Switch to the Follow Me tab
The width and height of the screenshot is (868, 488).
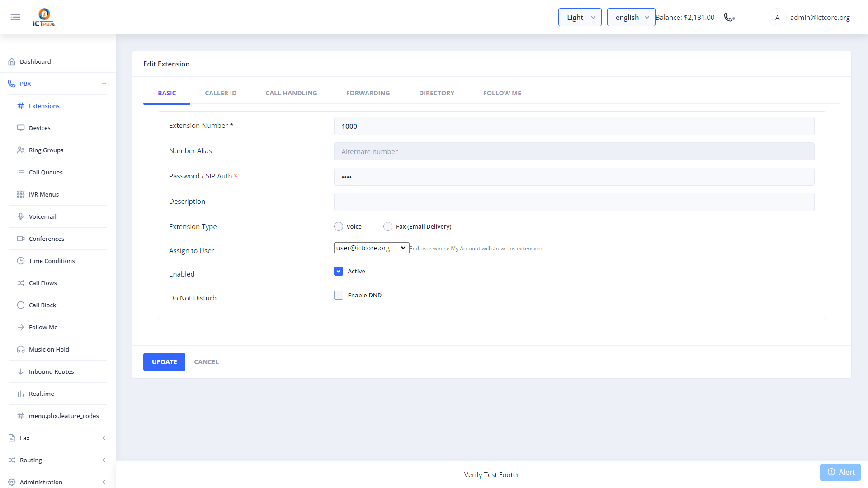(502, 93)
